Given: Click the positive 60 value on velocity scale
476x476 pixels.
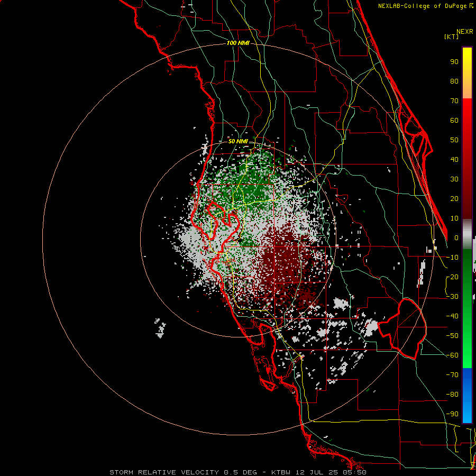Looking at the screenshot, I should click(454, 121).
